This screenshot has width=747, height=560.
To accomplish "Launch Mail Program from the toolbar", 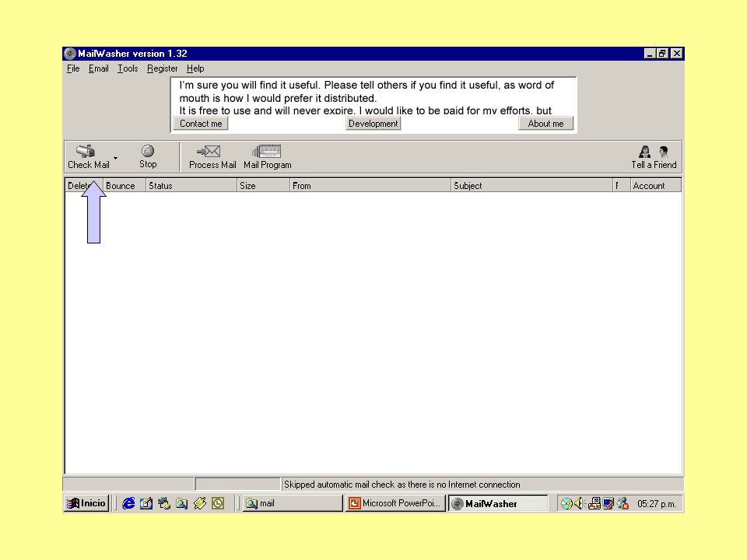I will [267, 156].
